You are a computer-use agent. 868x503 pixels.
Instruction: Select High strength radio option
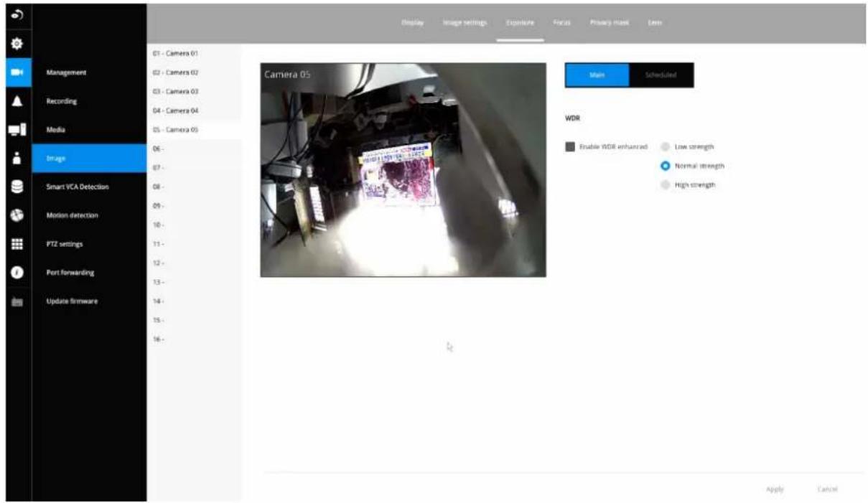(x=665, y=184)
